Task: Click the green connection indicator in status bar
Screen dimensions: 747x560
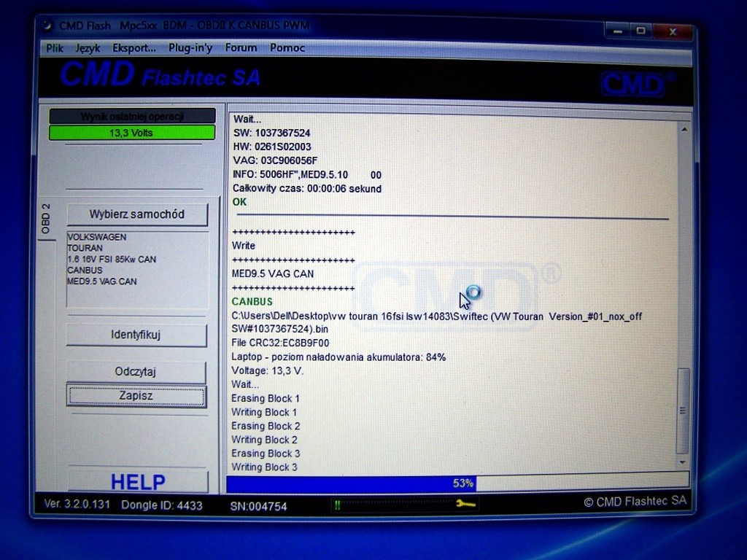Action: pos(337,504)
